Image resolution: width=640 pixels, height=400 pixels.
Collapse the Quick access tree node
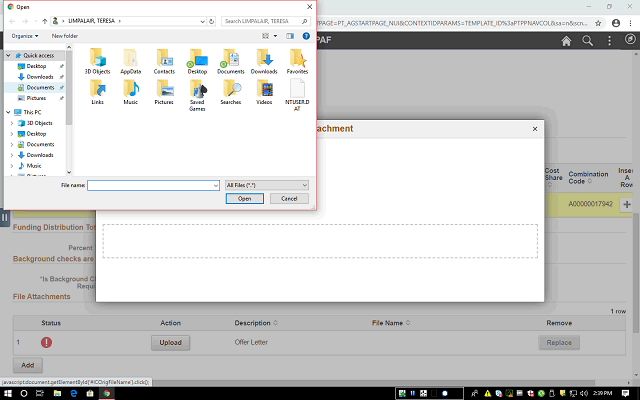(x=8, y=55)
